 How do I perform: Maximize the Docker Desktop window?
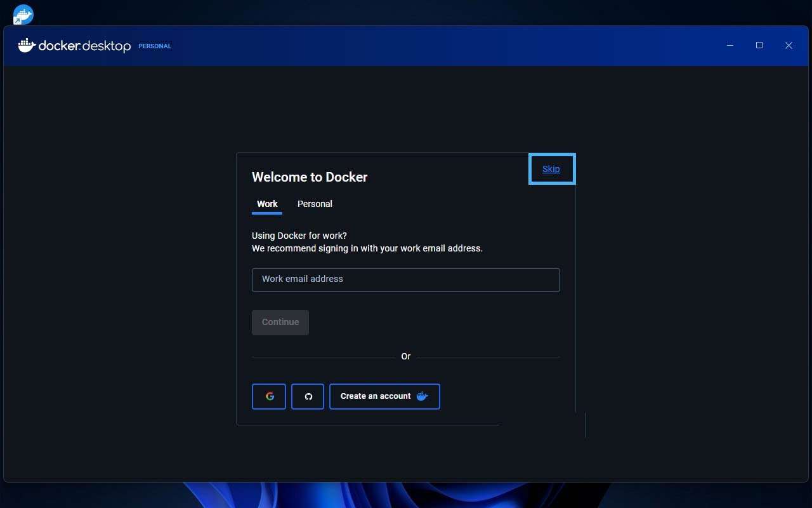(x=759, y=46)
